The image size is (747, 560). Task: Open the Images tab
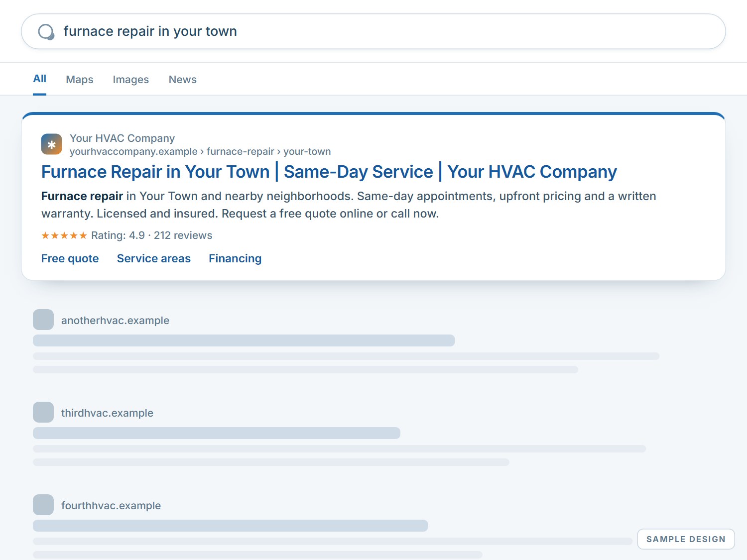131,80
